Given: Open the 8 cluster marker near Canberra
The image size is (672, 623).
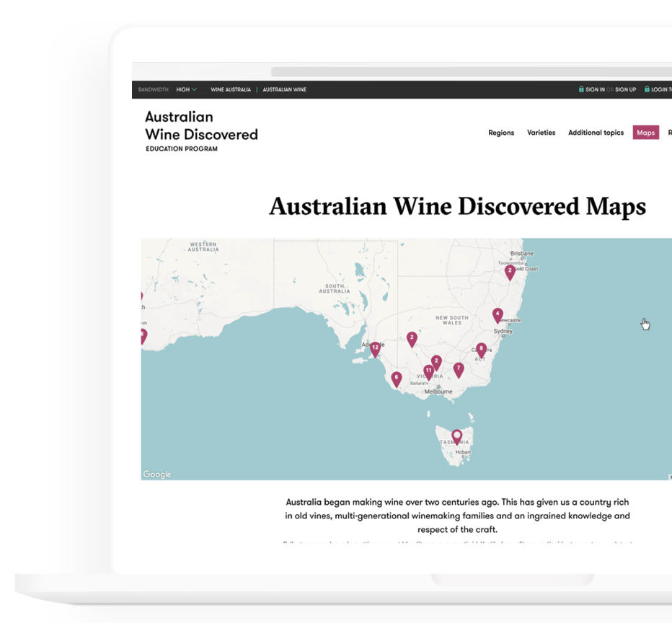Looking at the screenshot, I should coord(481,349).
